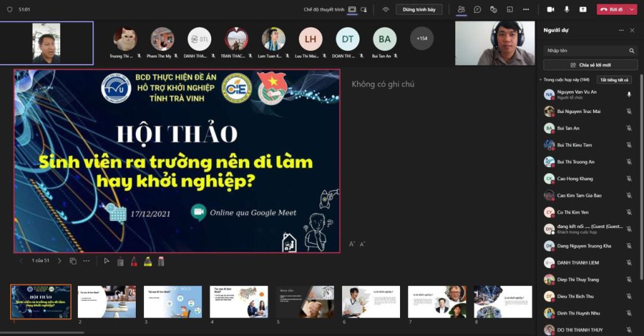Viewport: 644px width, 336px height.
Task: Decrease notes font size (smaller A)
Action: (362, 244)
